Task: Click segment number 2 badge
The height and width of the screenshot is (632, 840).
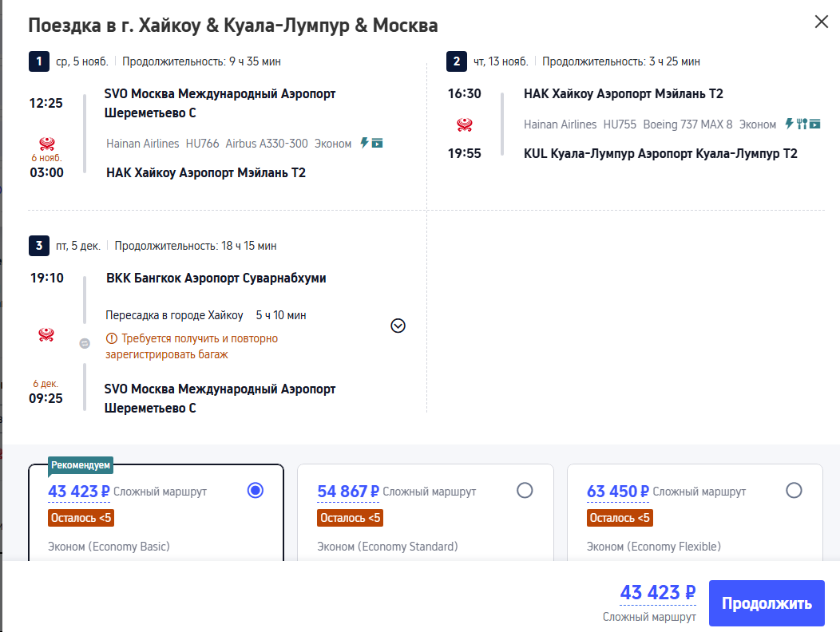Action: 457,61
